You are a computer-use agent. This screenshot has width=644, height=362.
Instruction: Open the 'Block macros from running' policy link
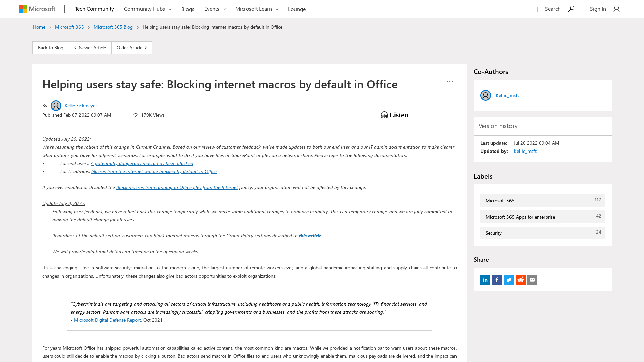(177, 187)
